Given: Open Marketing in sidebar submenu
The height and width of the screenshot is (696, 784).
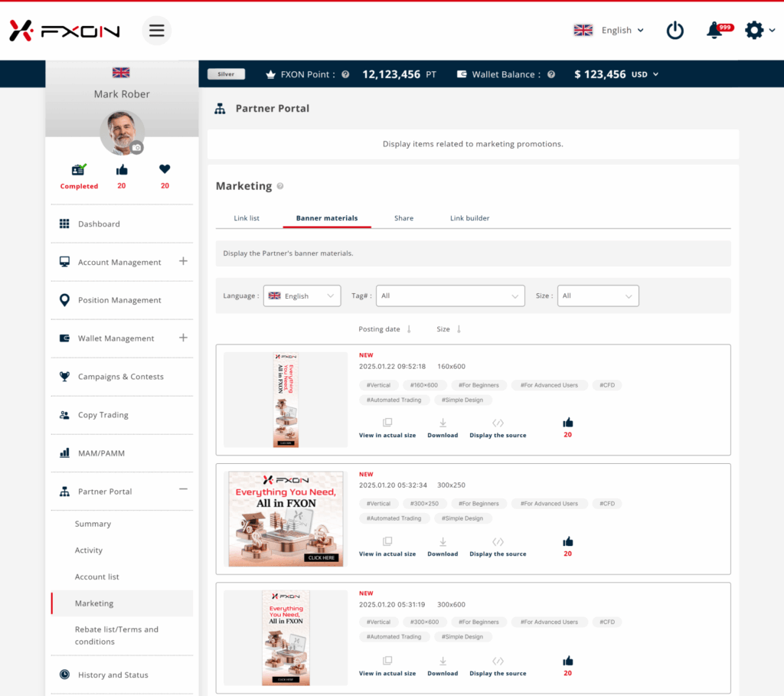Looking at the screenshot, I should [x=122, y=603].
